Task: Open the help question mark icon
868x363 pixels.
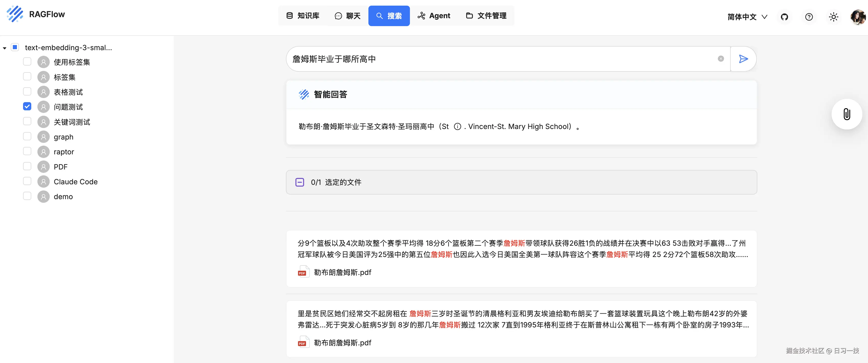Action: click(x=809, y=17)
